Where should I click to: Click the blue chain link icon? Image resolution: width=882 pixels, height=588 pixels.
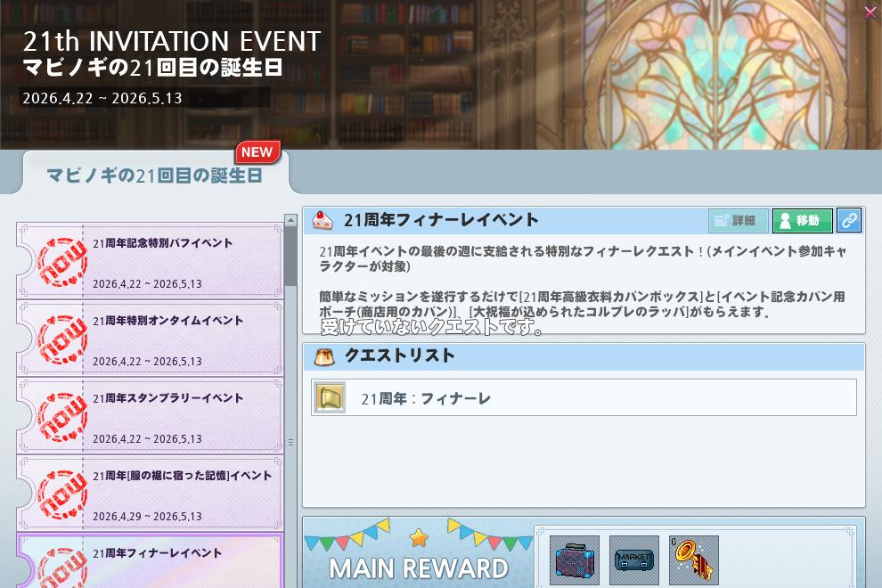(x=849, y=221)
